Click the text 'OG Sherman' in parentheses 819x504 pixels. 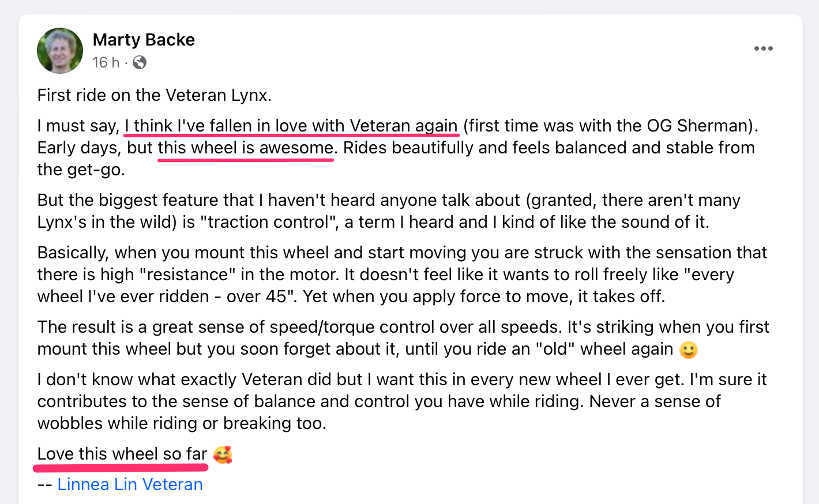(697, 126)
